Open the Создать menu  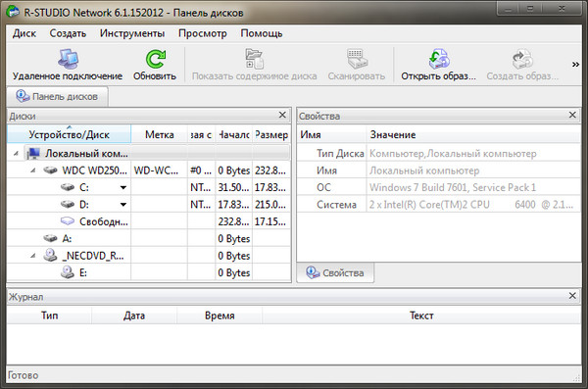pos(68,33)
